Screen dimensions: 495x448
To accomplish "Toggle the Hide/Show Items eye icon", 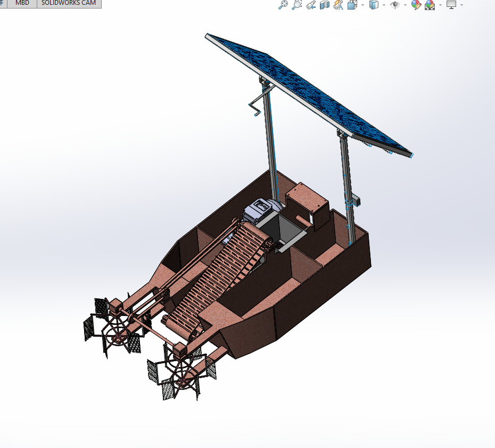I will (x=394, y=5).
